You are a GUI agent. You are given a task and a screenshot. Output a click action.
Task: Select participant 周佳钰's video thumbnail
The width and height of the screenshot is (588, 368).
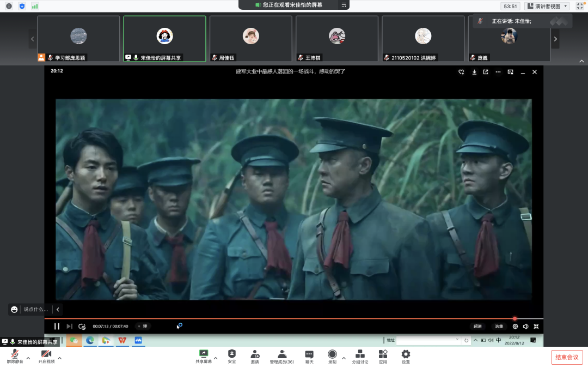pos(250,38)
